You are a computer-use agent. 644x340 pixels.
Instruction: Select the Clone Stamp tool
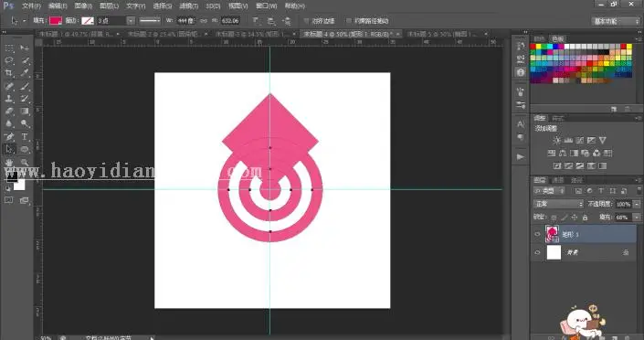coord(9,99)
